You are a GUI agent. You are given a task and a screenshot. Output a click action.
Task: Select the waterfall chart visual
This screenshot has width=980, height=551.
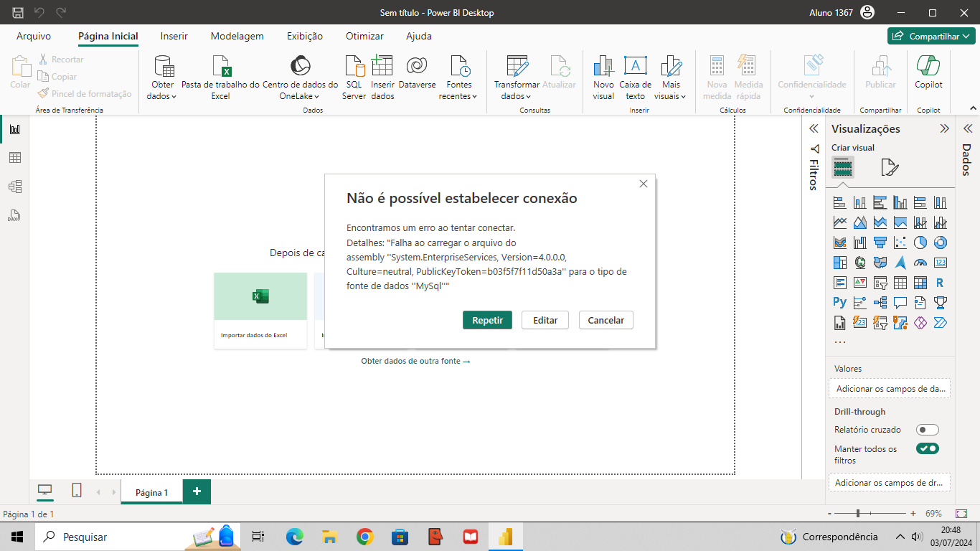click(860, 242)
